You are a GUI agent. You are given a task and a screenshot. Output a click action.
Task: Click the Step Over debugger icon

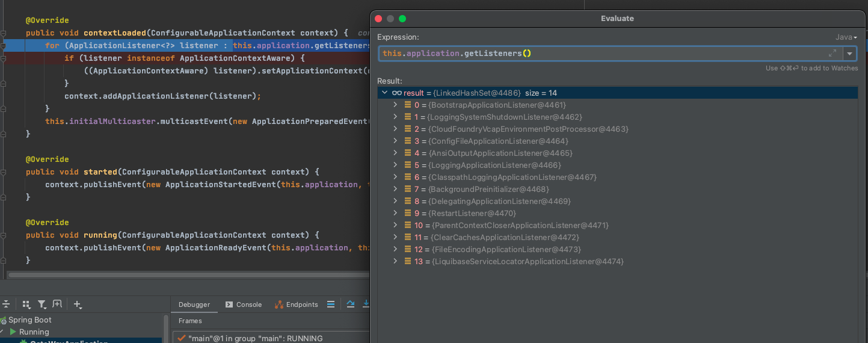tap(351, 304)
